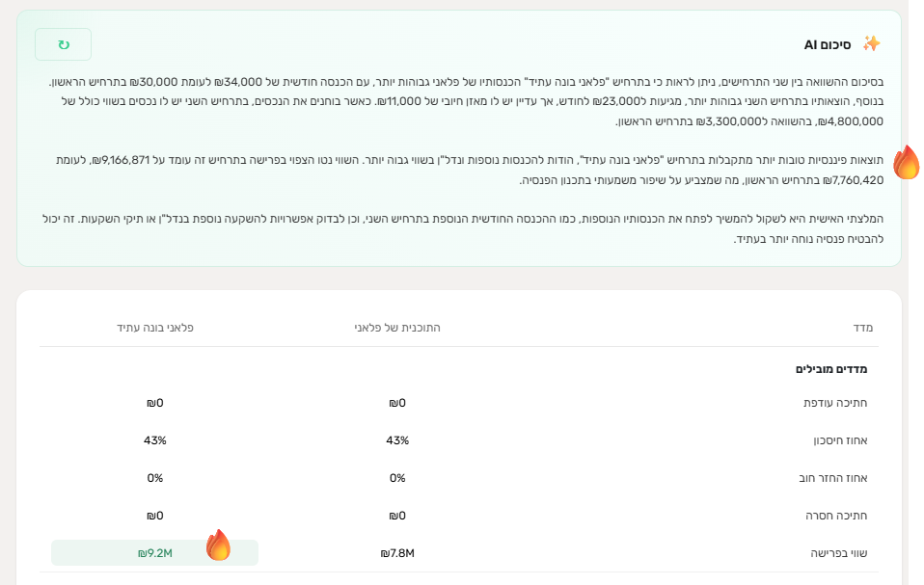Viewport: 924px width, 585px height.
Task: Click the ₪7.8M retirement value
Action: click(x=397, y=553)
